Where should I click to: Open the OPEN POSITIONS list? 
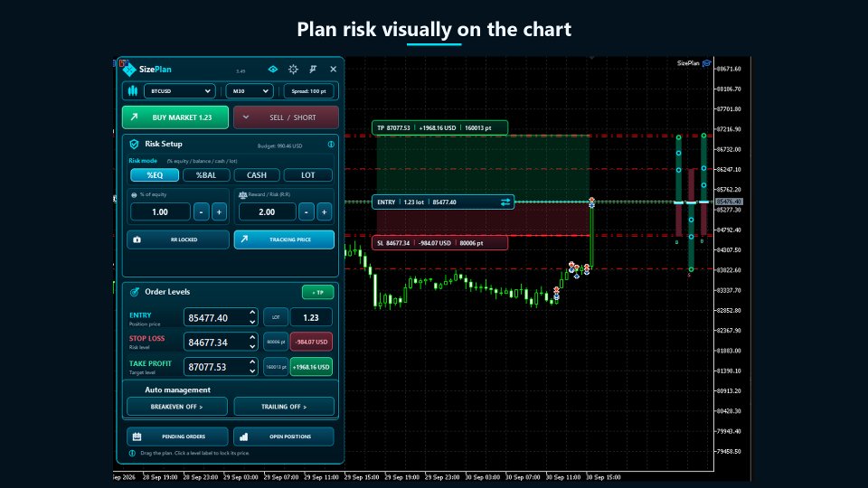pos(283,436)
